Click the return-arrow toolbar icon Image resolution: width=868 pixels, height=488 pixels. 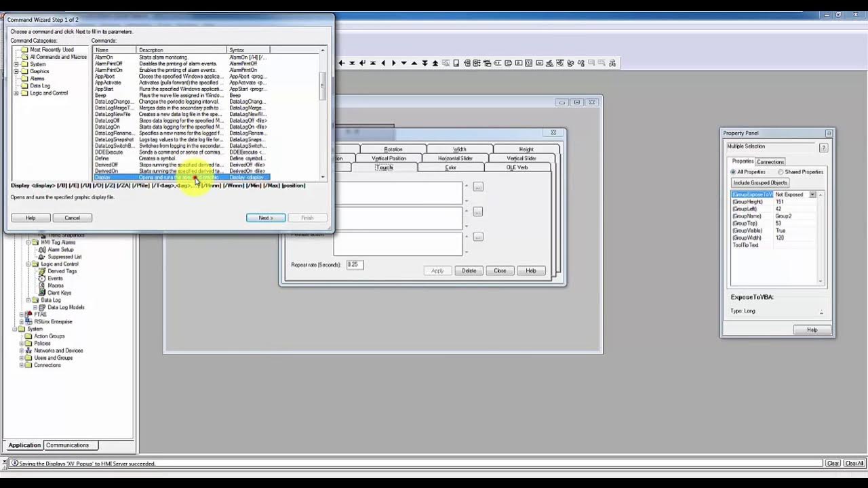point(362,63)
